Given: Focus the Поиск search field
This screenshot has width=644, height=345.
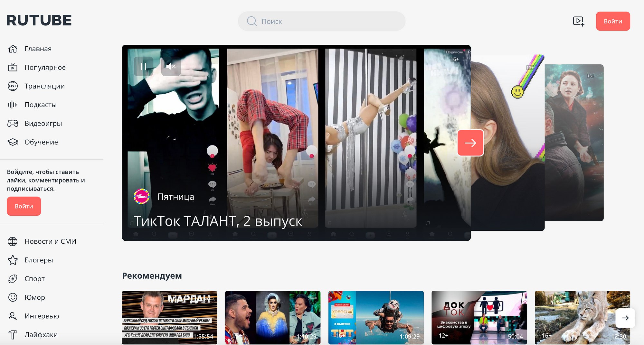Looking at the screenshot, I should pyautogui.click(x=321, y=21).
